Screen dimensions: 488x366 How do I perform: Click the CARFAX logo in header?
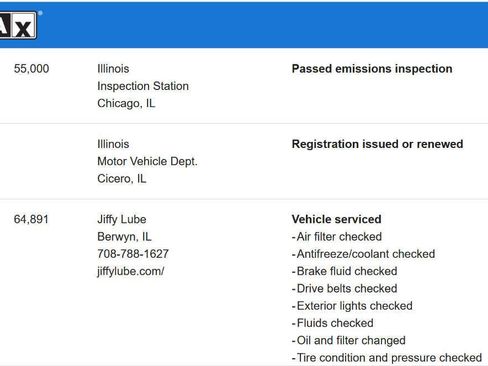pos(18,25)
